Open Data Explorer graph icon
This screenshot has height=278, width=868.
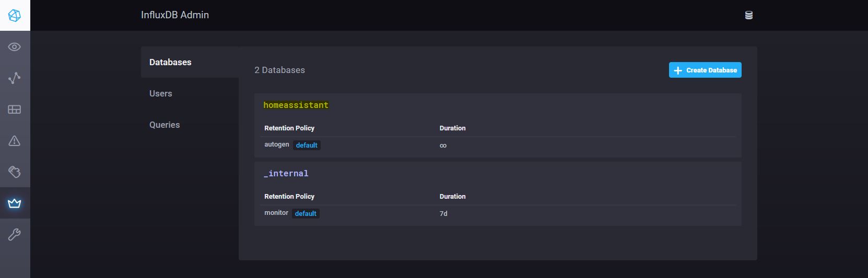15,78
